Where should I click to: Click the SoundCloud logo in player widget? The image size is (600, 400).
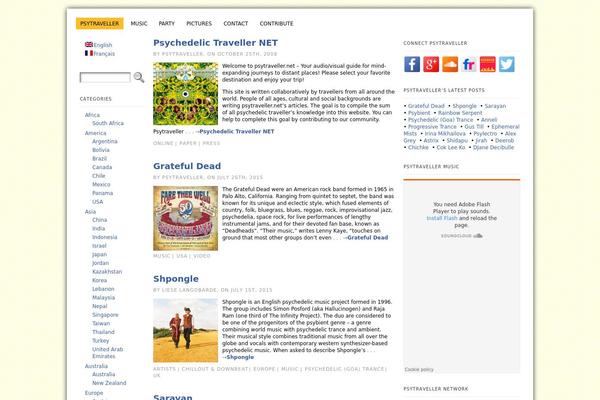(461, 236)
